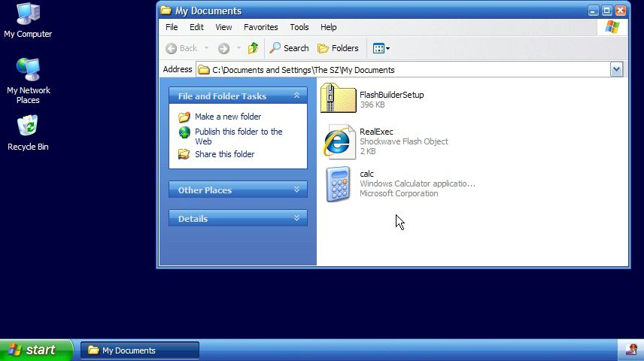Open the Views dropdown in toolbar
644x361 pixels.
coord(381,48)
